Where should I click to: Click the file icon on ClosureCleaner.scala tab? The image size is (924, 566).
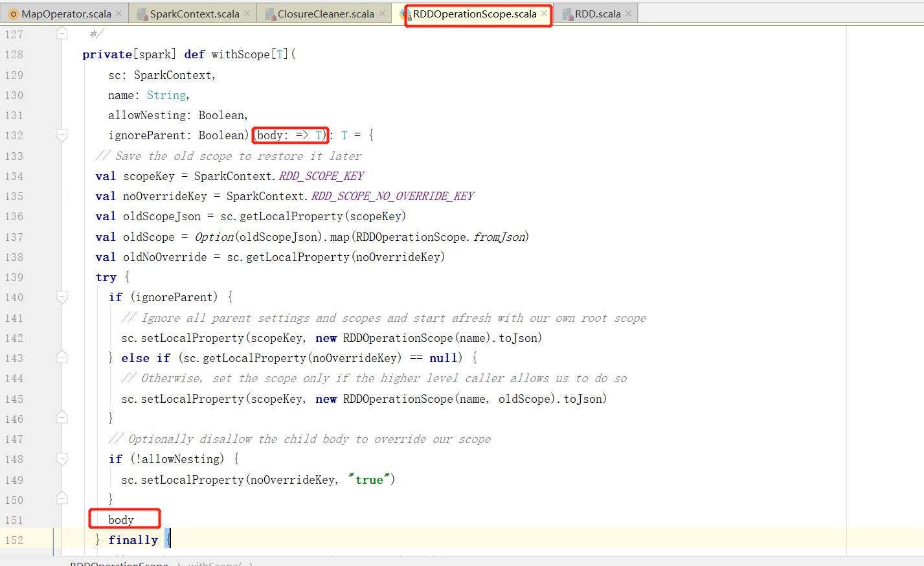click(x=270, y=12)
